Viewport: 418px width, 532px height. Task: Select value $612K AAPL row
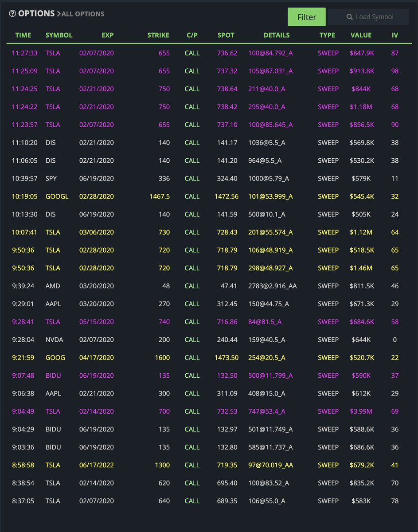(x=362, y=394)
